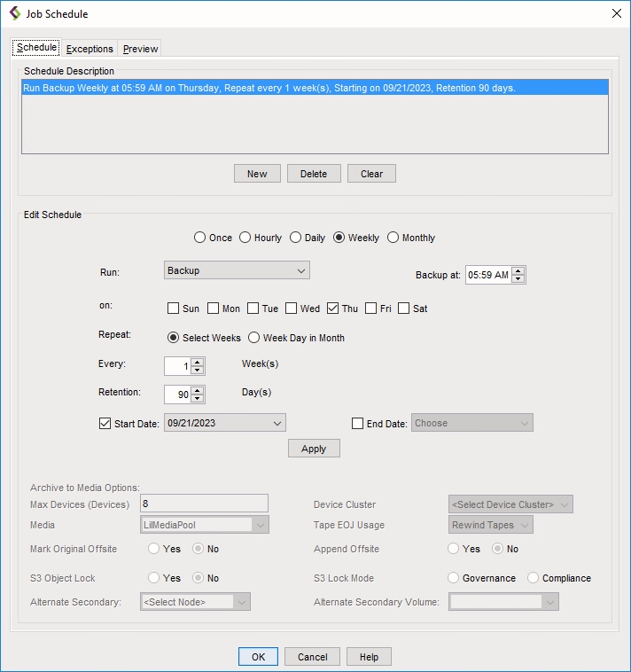Decrease the Every weeks value with down arrow
This screenshot has height=672, width=631.
point(198,371)
